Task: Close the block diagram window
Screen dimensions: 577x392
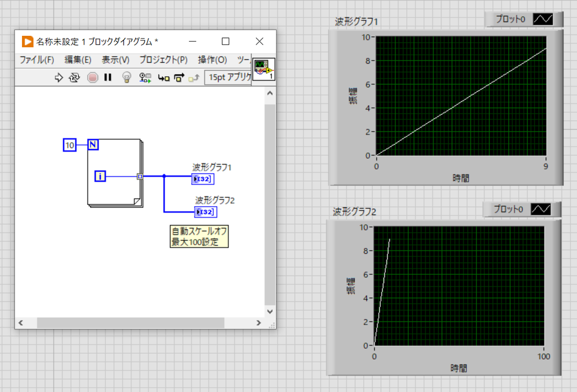Action: (x=259, y=42)
